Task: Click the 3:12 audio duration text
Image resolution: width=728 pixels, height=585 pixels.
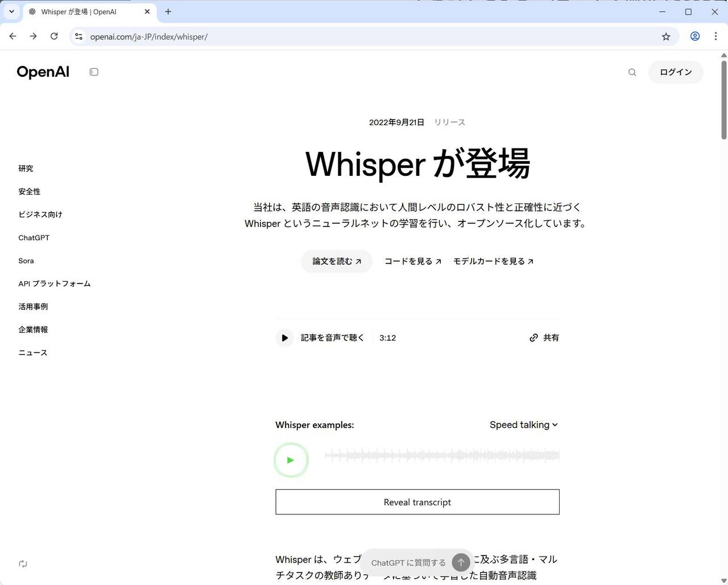Action: (388, 338)
